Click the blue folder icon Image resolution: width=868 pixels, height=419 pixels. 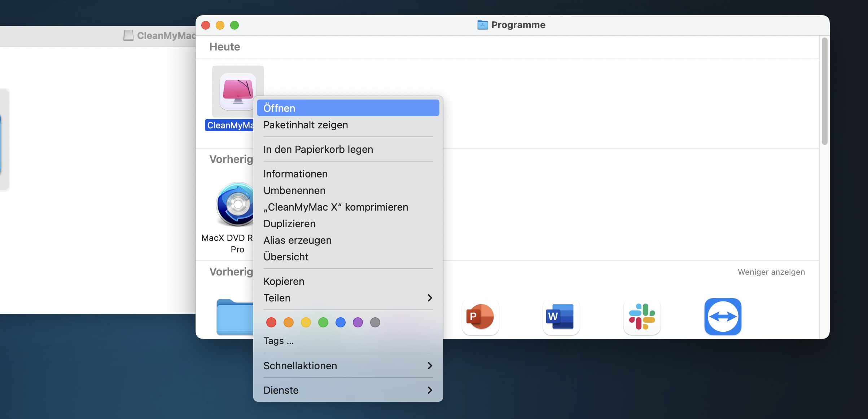(234, 317)
